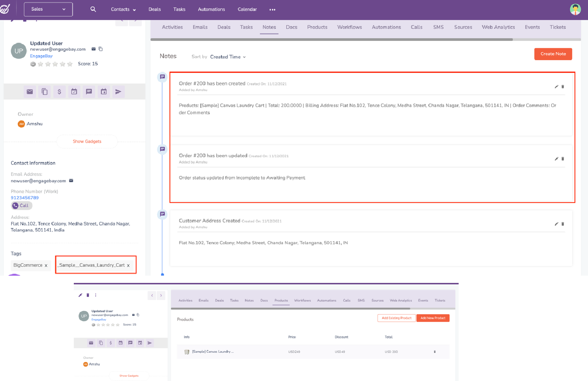The image size is (588, 381).
Task: Click dollar deal icon in lower view toolbar
Action: point(111,343)
